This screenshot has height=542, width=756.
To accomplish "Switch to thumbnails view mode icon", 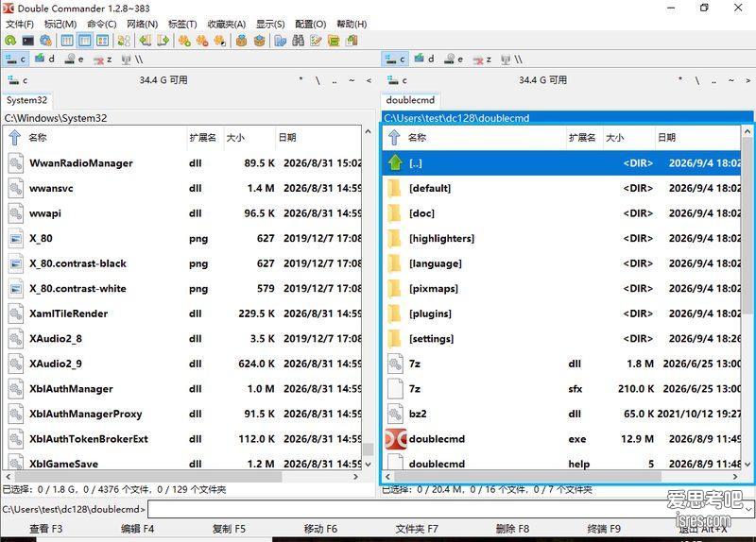I will [x=102, y=41].
